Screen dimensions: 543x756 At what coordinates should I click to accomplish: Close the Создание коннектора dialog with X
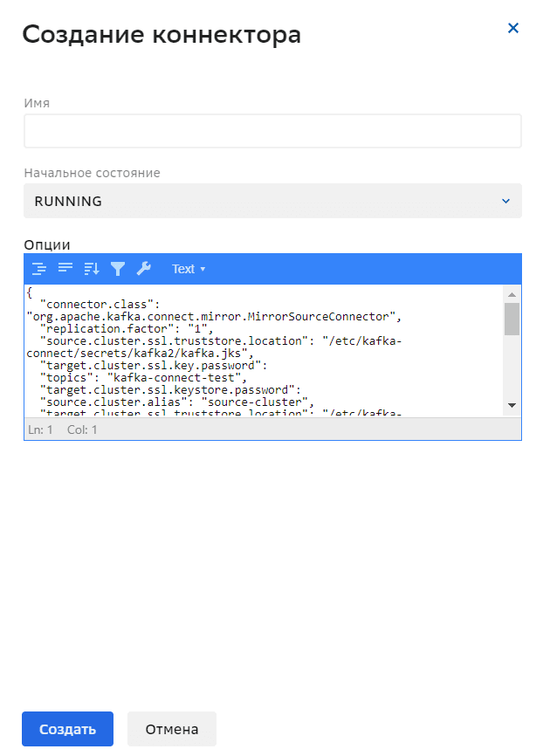click(513, 28)
